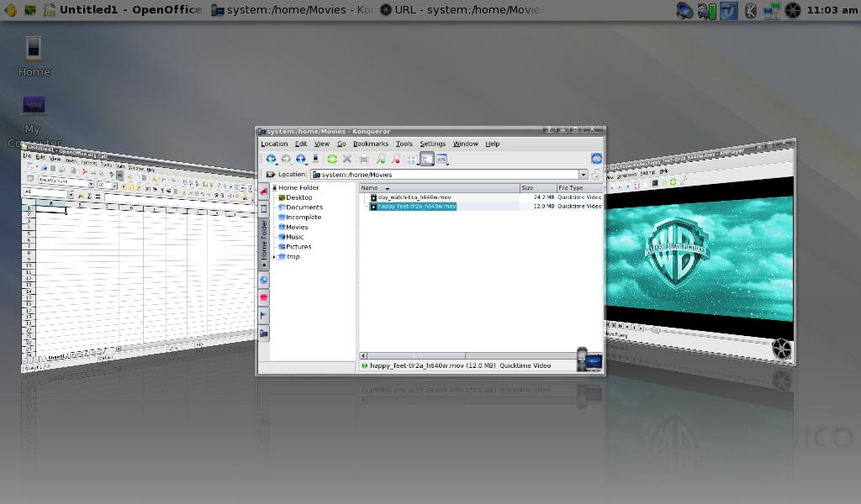Click the Stop X icon in Konqueror
The height and width of the screenshot is (504, 861).
[347, 159]
